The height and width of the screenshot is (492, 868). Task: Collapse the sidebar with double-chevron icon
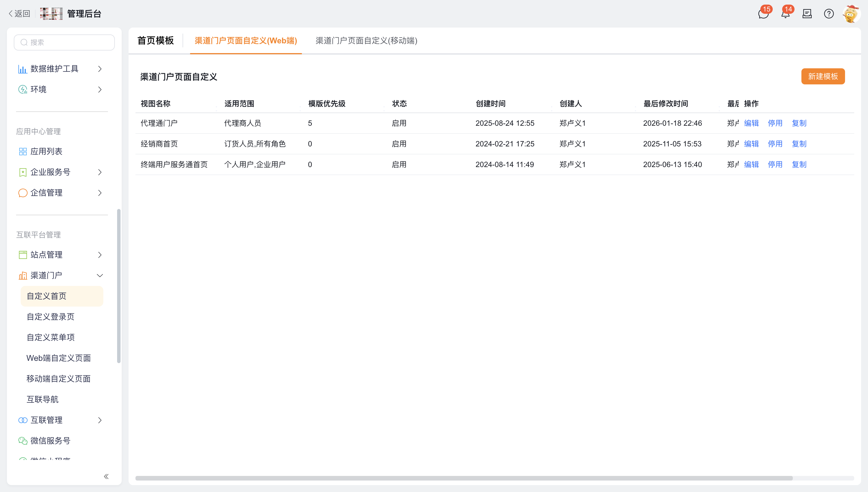106,476
